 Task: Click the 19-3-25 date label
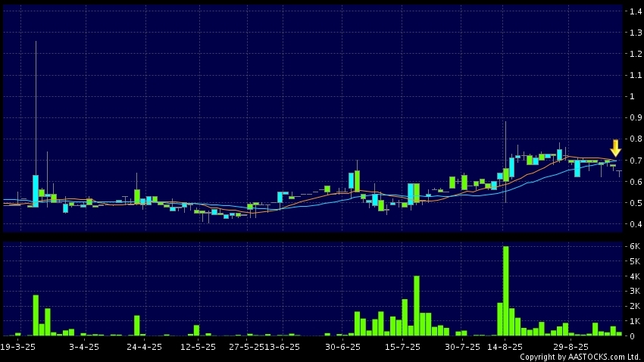click(x=17, y=347)
